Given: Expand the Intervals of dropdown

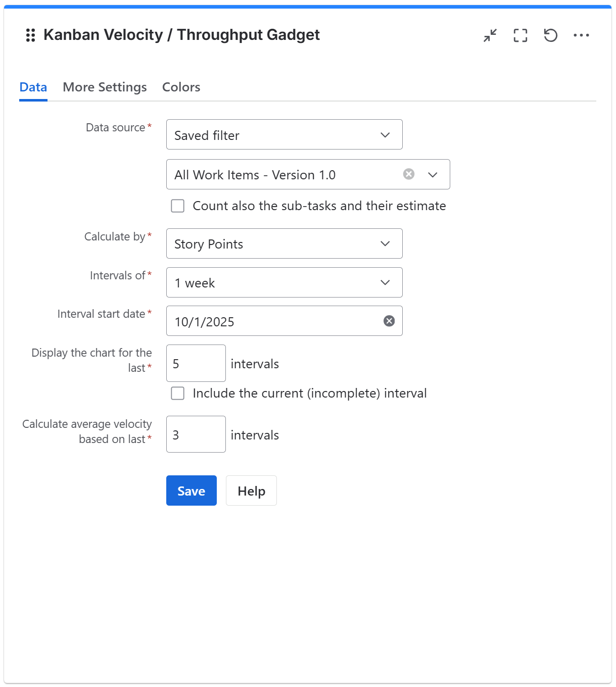Looking at the screenshot, I should tap(283, 282).
